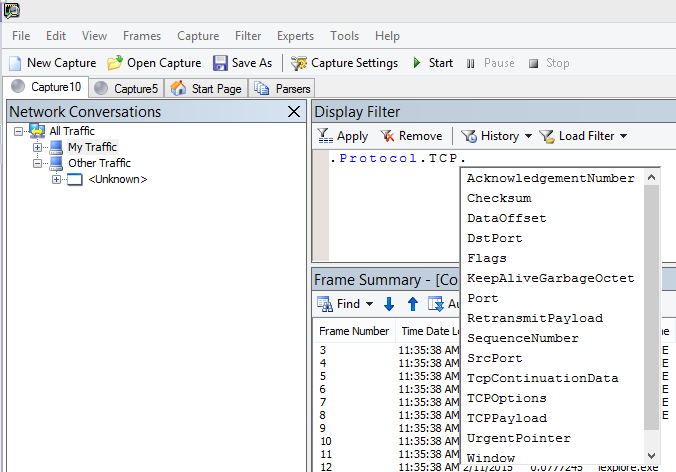Select DstPort in the TCP suggestion list
Screen dimensions: 676x472
(x=494, y=238)
